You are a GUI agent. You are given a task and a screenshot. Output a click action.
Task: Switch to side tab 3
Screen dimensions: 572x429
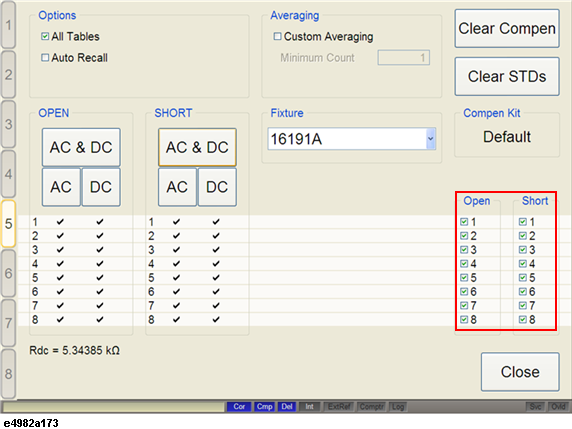click(8, 124)
